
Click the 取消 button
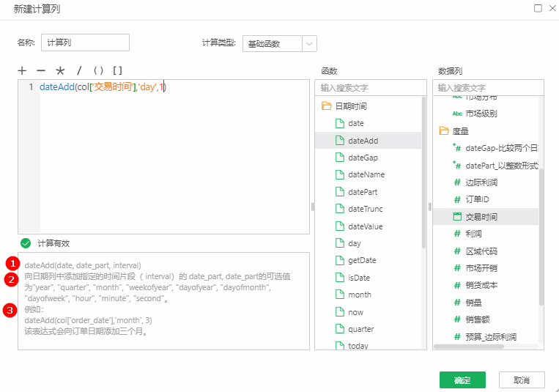click(x=521, y=380)
